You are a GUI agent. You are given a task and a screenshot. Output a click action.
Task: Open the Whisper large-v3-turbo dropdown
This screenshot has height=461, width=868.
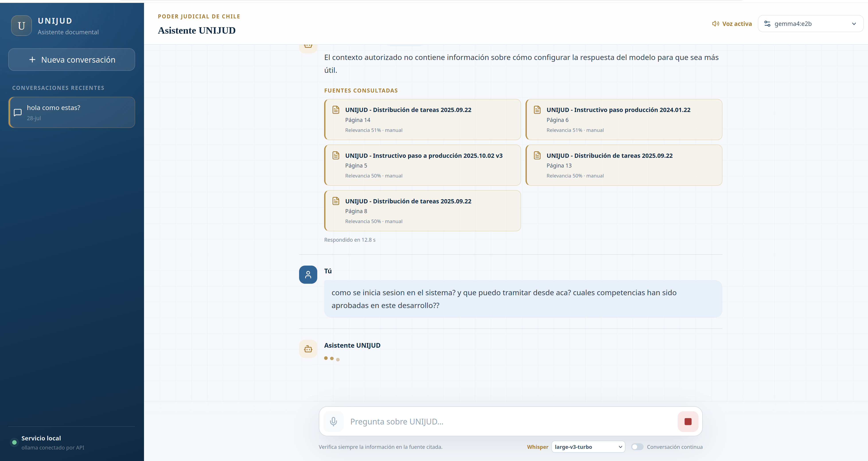click(588, 447)
